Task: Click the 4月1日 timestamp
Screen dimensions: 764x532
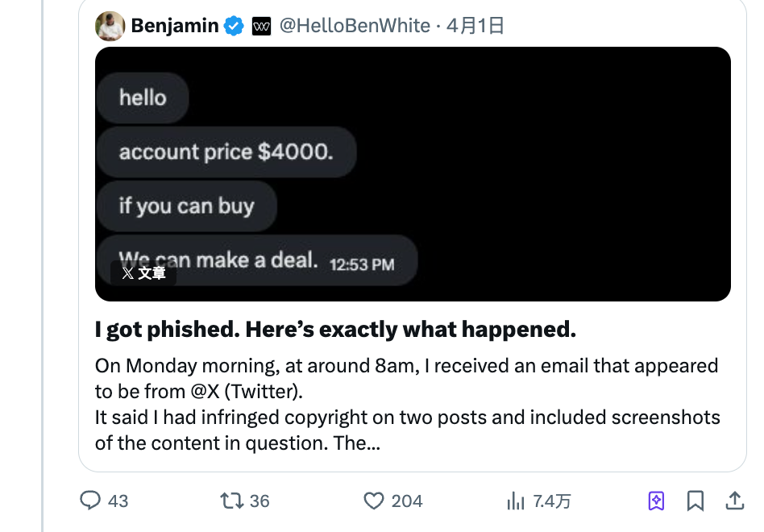Action: pyautogui.click(x=475, y=25)
